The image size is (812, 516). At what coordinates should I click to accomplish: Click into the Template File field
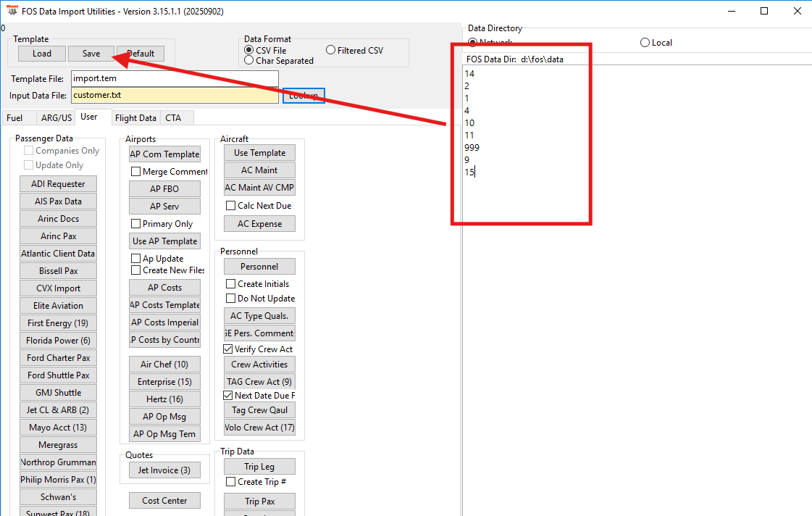[174, 78]
